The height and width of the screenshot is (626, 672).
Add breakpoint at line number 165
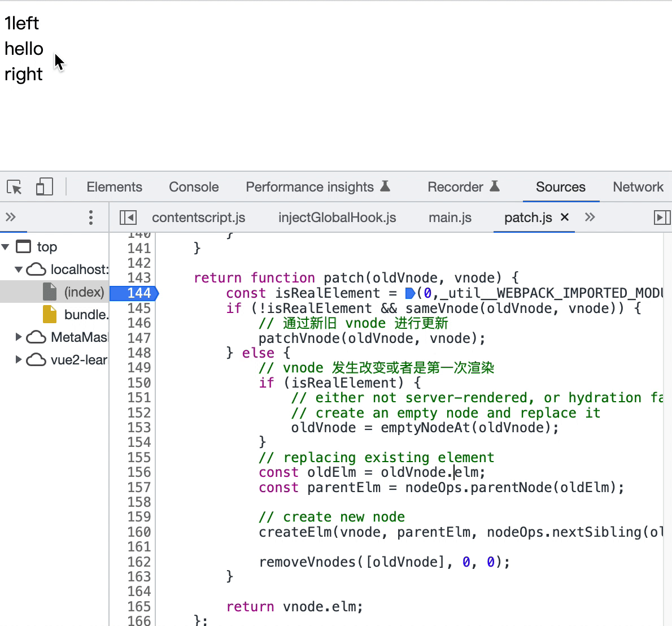[139, 607]
